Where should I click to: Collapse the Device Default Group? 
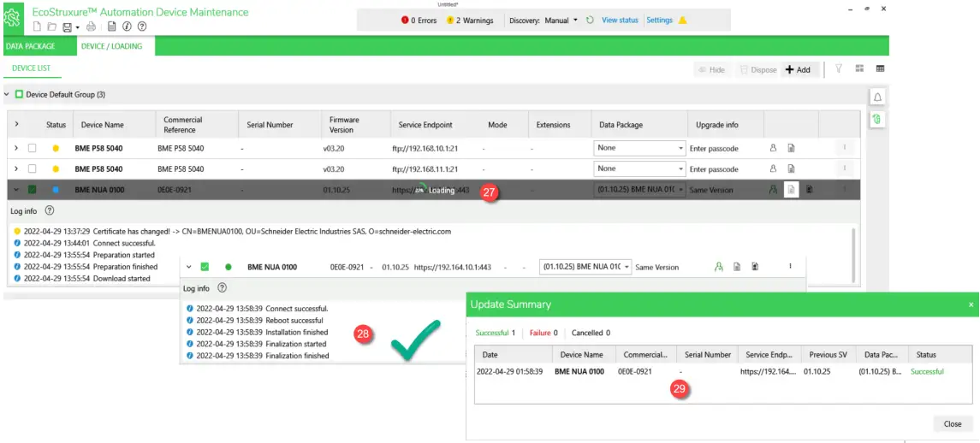pyautogui.click(x=6, y=94)
